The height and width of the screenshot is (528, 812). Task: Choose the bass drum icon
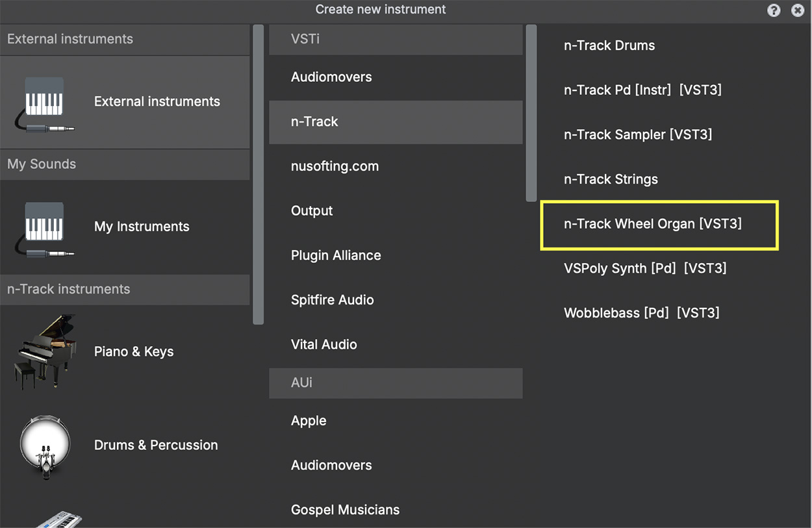pos(44,446)
